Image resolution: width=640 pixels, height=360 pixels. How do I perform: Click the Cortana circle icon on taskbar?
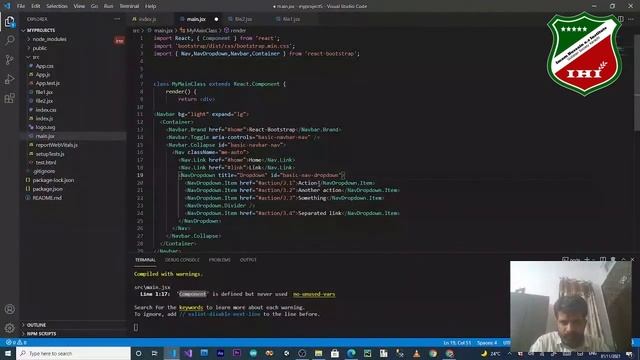click(138, 353)
